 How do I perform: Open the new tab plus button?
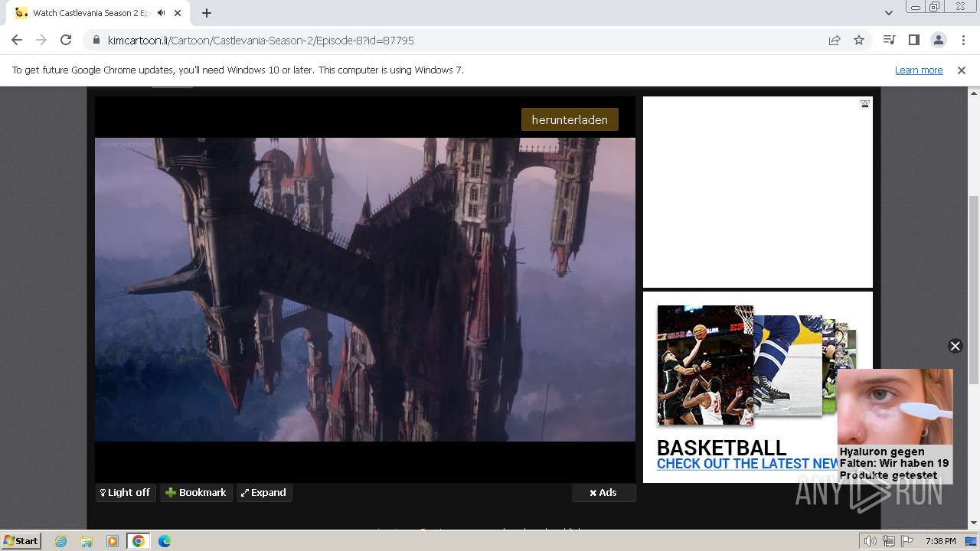(207, 13)
